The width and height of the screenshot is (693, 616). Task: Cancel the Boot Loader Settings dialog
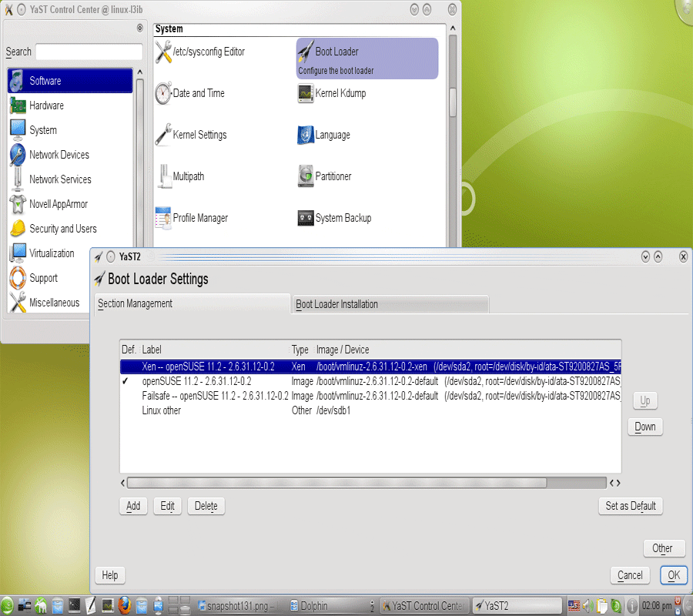(630, 575)
